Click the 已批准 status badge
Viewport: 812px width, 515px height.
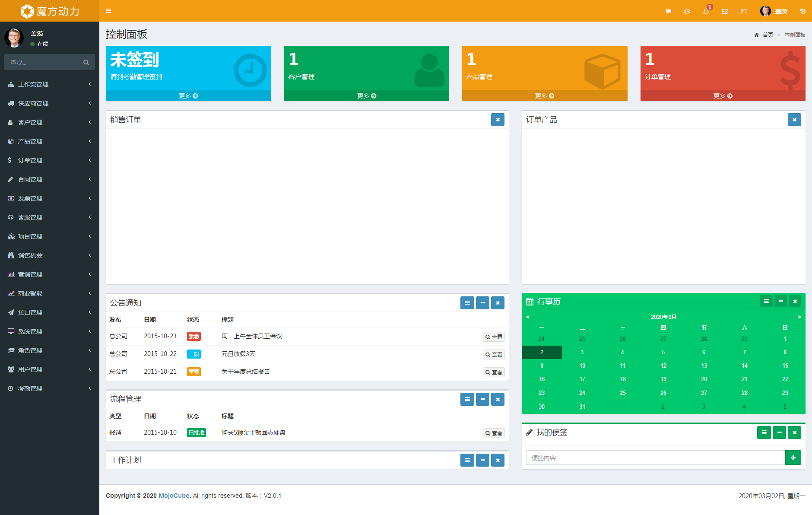pyautogui.click(x=197, y=433)
